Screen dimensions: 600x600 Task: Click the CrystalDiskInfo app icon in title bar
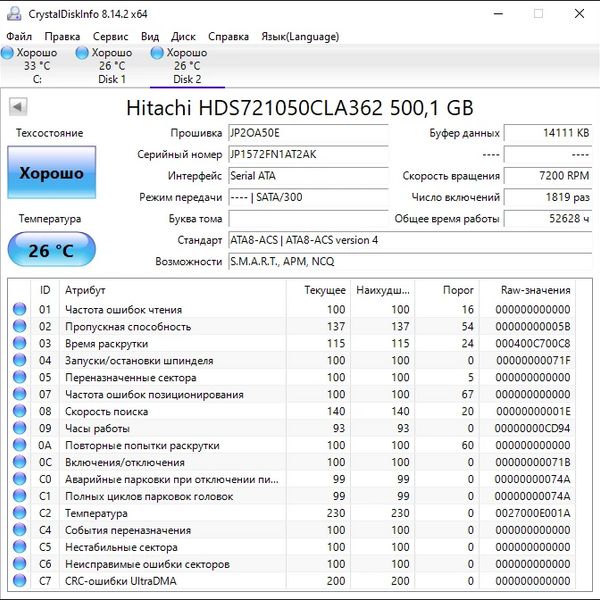tap(14, 14)
